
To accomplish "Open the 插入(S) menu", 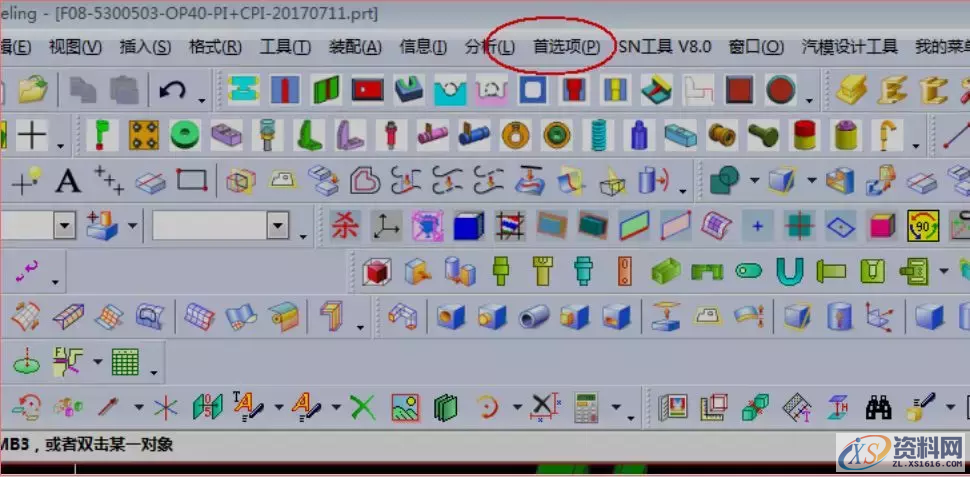I will pos(145,47).
